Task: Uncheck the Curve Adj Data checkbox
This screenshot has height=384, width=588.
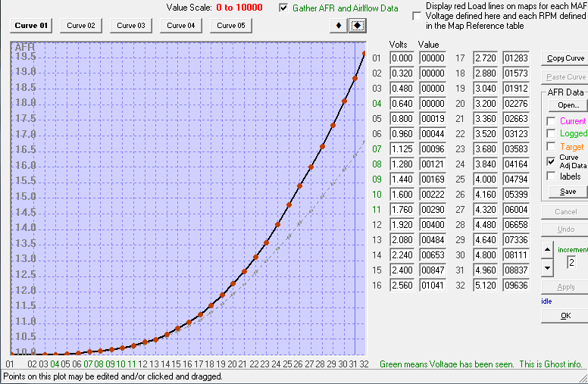Action: [x=551, y=161]
